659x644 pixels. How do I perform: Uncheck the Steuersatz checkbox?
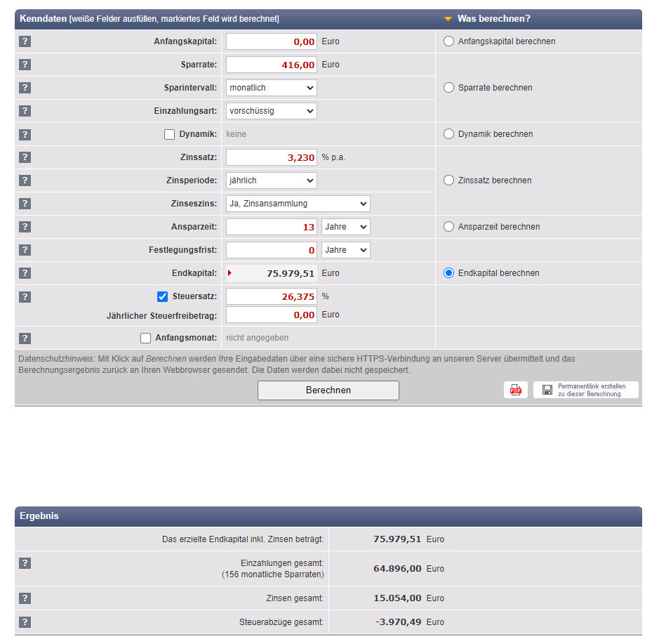pos(162,296)
